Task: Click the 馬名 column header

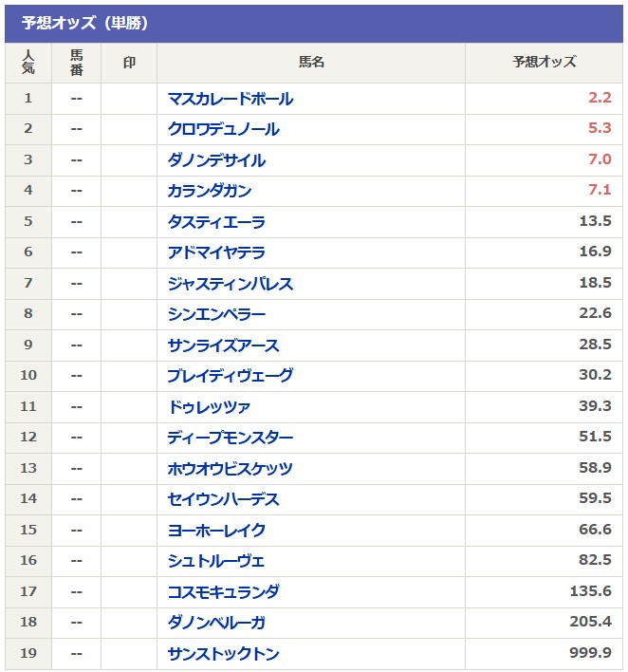Action: coord(311,63)
